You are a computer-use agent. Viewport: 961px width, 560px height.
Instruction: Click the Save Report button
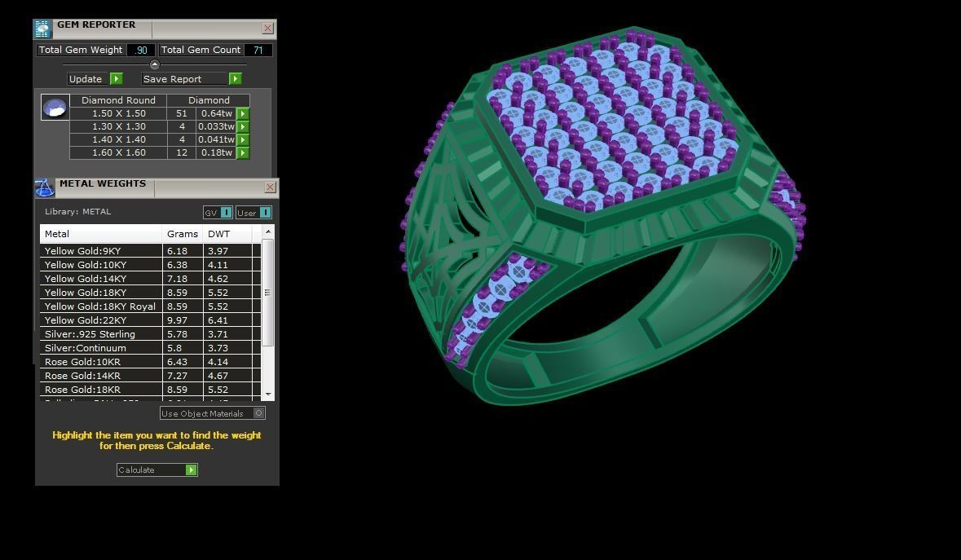coord(192,78)
